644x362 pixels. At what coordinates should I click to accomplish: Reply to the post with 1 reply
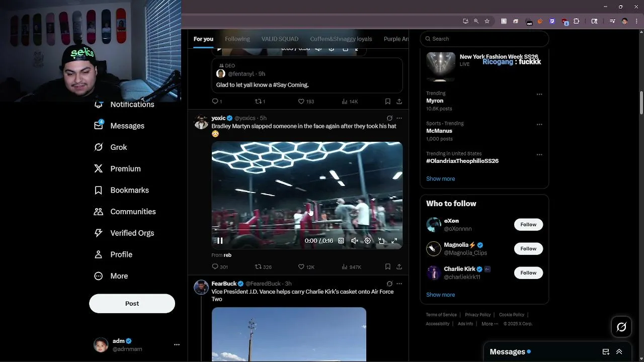point(217,102)
